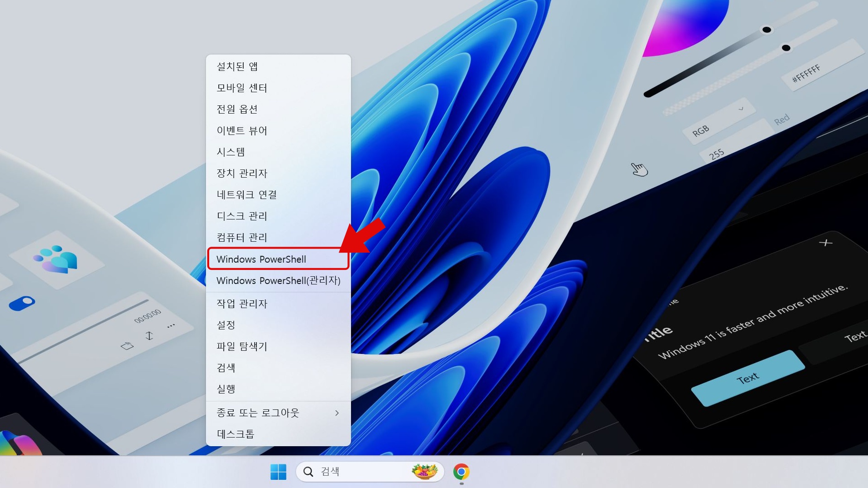Open 시스템 information

(x=231, y=152)
